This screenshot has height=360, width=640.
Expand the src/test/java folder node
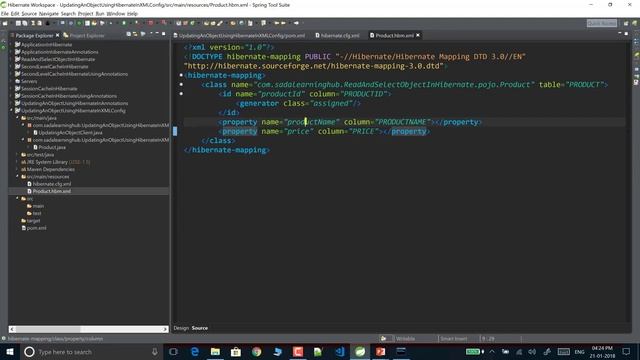[x=17, y=154]
